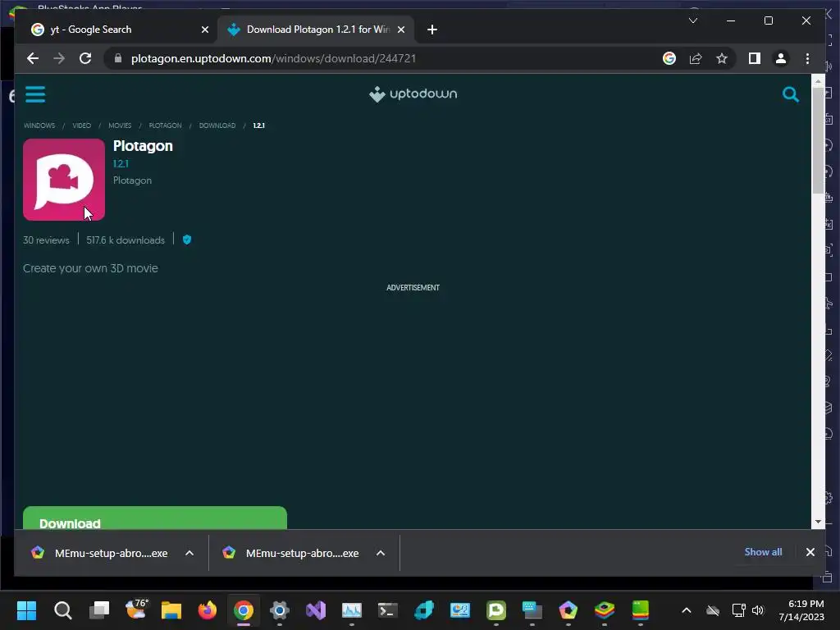
Task: Toggle the Chrome side panel
Action: tap(755, 58)
